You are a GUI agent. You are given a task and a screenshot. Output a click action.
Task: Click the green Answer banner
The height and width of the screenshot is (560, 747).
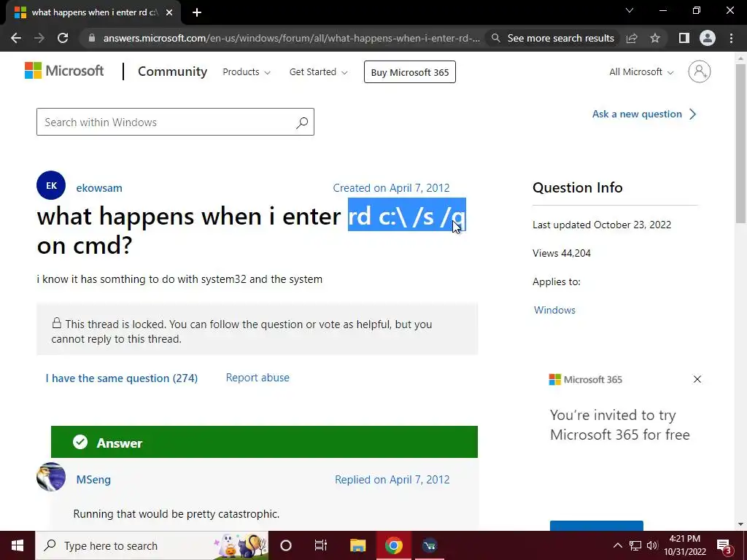[264, 442]
